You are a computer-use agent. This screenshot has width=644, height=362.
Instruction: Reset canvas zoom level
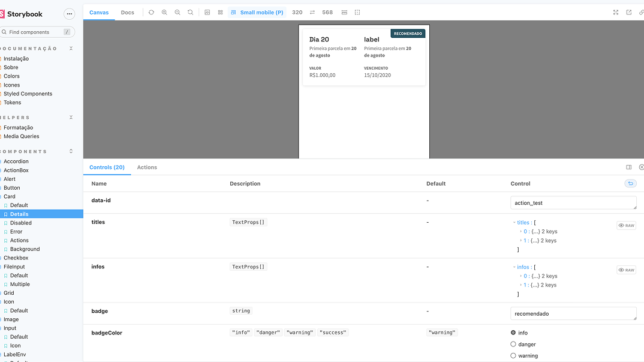(x=191, y=13)
